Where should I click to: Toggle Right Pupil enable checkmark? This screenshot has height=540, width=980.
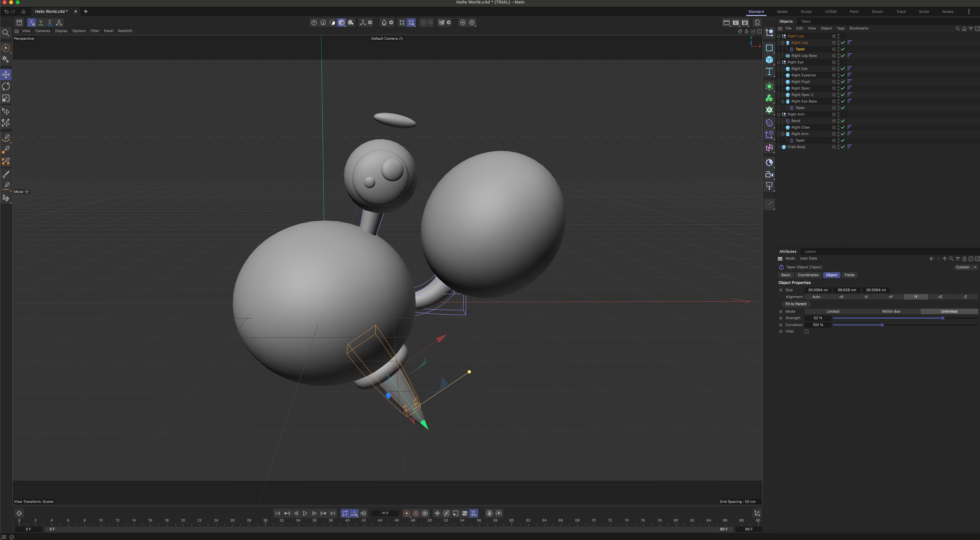[843, 82]
